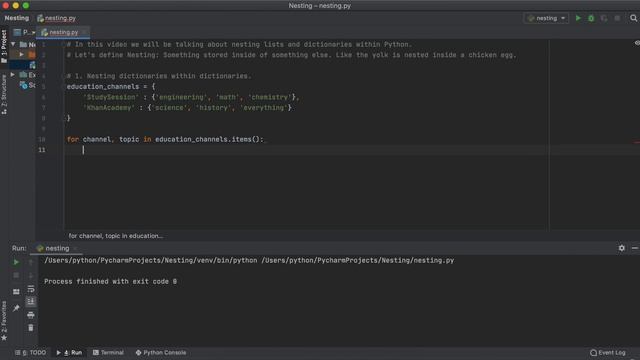The height and width of the screenshot is (360, 640).
Task: Collapse education_channels dict at line 5 fold marker
Action: (64, 87)
